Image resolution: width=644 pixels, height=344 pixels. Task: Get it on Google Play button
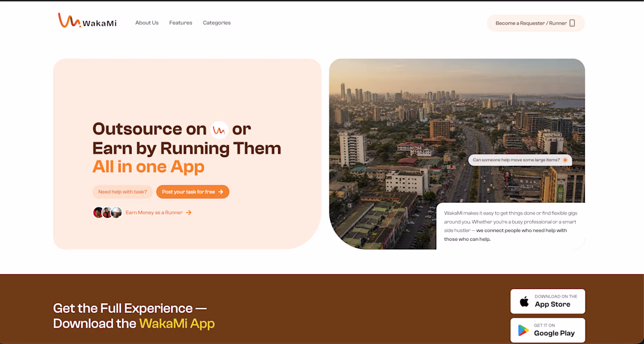548,330
